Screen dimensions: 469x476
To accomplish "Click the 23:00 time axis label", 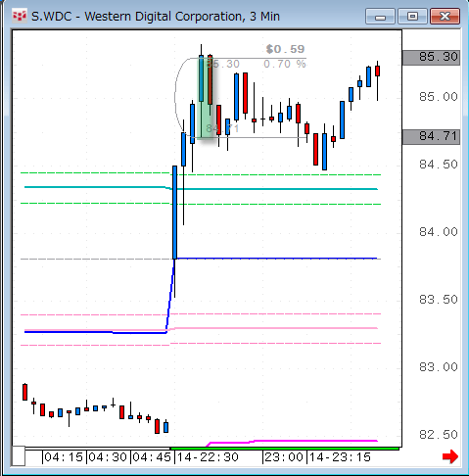I will tap(284, 457).
